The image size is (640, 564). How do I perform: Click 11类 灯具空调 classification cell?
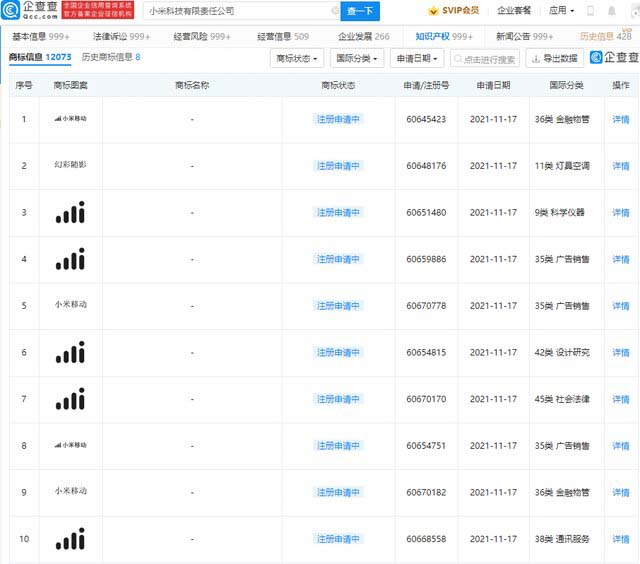[x=562, y=166]
